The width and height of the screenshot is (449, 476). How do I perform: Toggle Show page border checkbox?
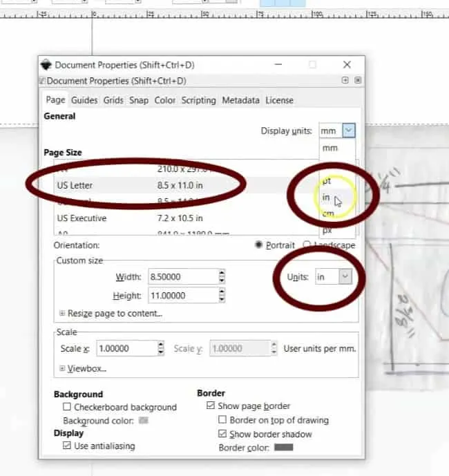click(211, 406)
